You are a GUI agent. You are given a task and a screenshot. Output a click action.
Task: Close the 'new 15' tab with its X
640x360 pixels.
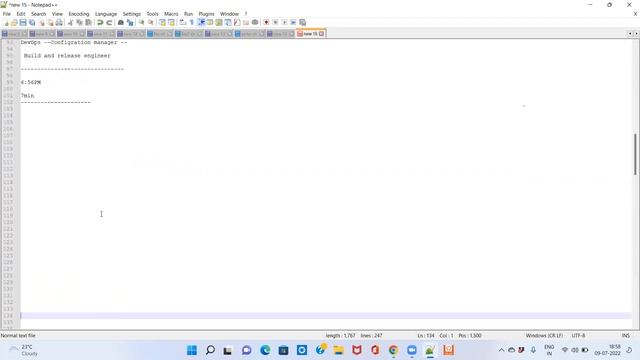pyautogui.click(x=322, y=34)
